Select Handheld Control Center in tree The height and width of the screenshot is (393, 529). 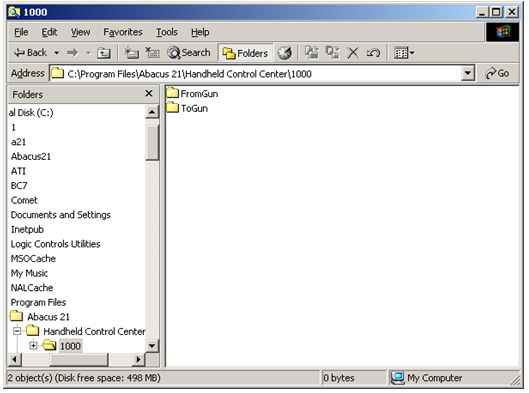coord(94,331)
